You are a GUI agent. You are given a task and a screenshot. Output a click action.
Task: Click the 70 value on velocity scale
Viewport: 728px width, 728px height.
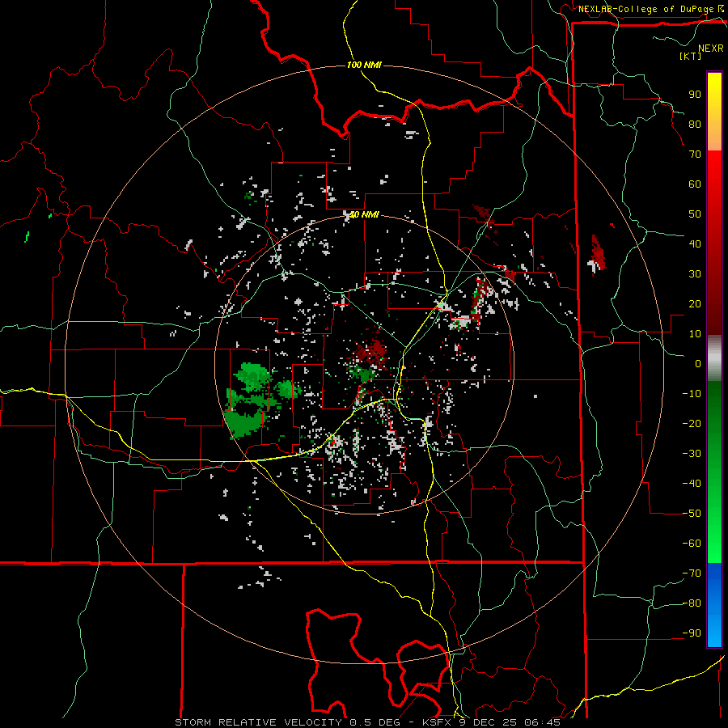point(695,154)
